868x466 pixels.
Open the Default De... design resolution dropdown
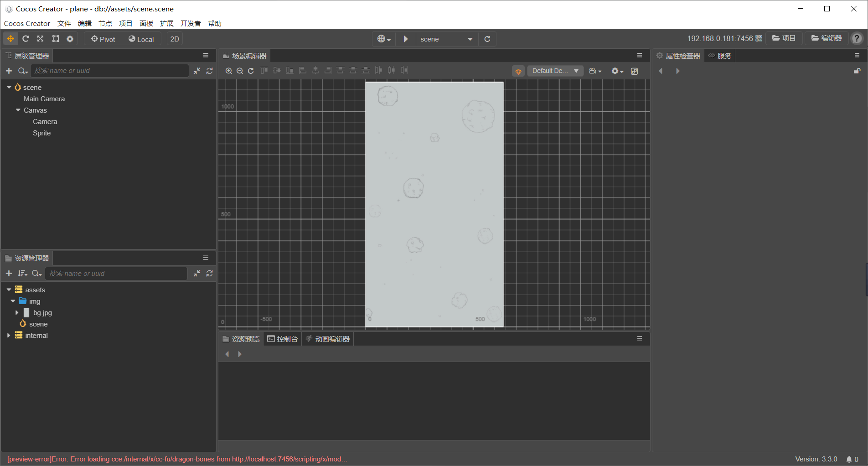555,71
